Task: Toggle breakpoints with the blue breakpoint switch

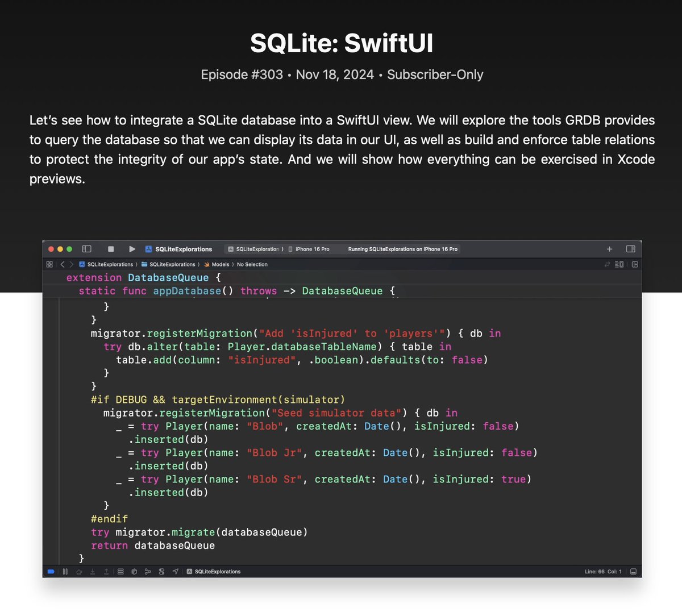Action: point(51,572)
